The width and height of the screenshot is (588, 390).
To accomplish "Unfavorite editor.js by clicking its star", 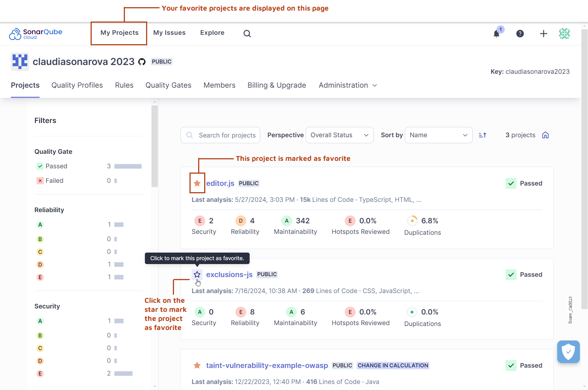I will (197, 183).
